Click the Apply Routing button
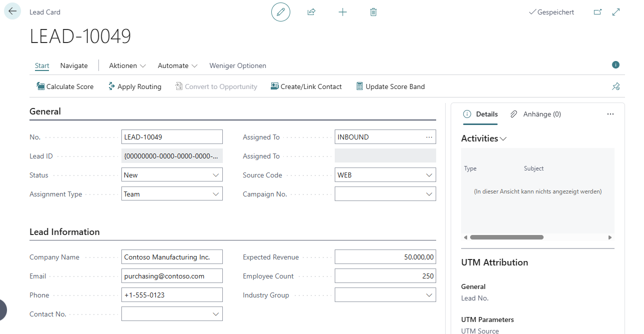644x334 pixels. coord(134,86)
